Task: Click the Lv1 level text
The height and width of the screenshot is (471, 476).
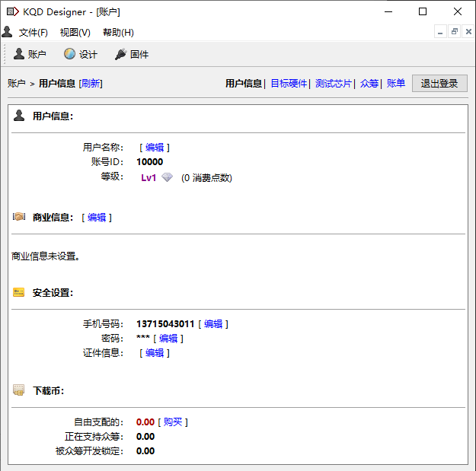Action: point(149,177)
